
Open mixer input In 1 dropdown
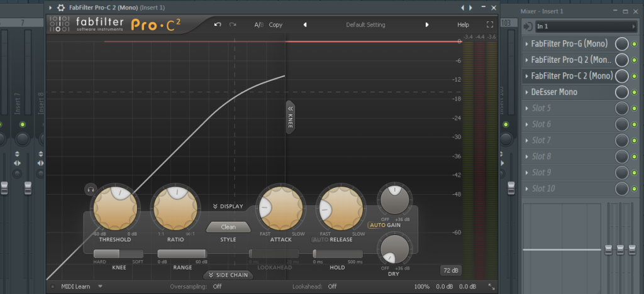click(x=586, y=26)
